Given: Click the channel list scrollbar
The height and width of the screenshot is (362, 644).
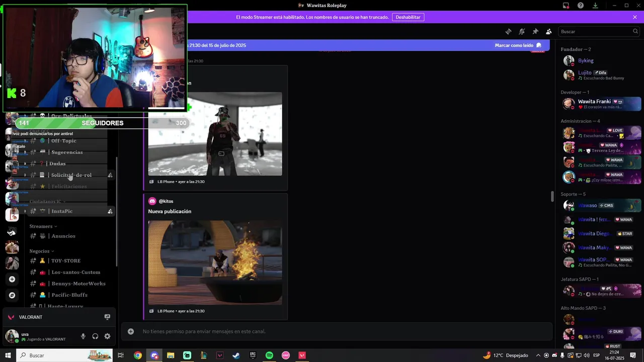Looking at the screenshot, I should (117, 211).
